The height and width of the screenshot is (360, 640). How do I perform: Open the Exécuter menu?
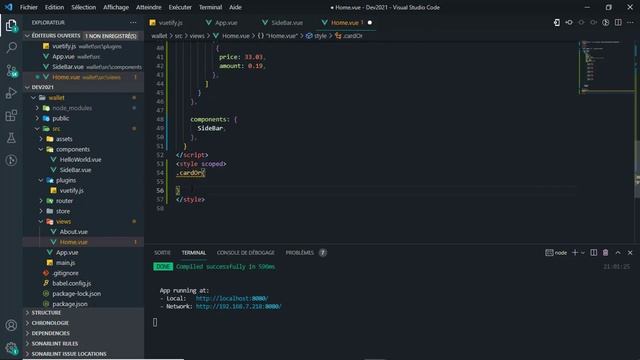[180, 7]
